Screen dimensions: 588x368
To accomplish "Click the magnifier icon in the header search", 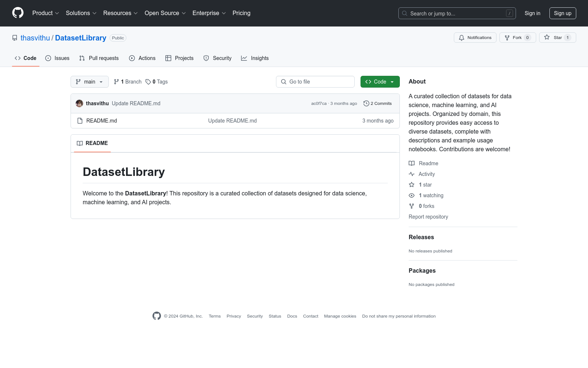I will click(x=405, y=13).
